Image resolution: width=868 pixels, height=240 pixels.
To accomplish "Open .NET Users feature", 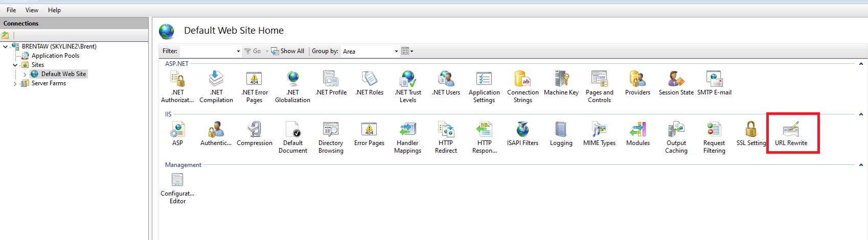I will [x=446, y=83].
